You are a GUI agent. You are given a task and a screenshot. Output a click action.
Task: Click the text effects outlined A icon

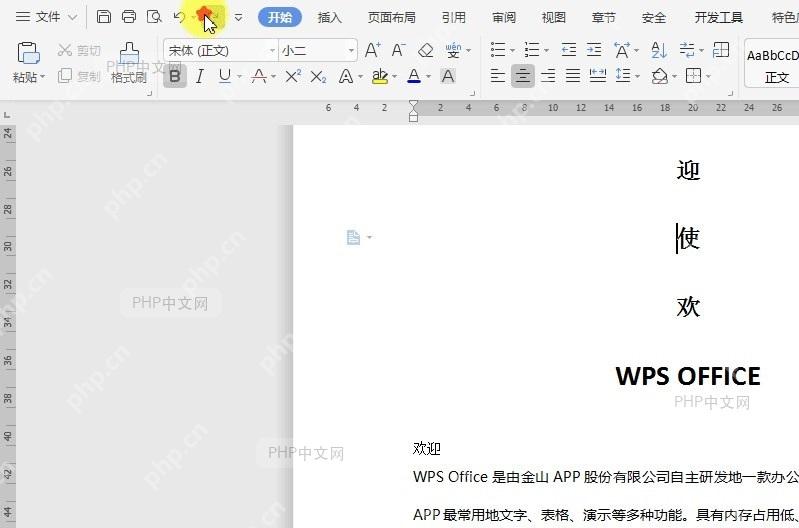346,76
